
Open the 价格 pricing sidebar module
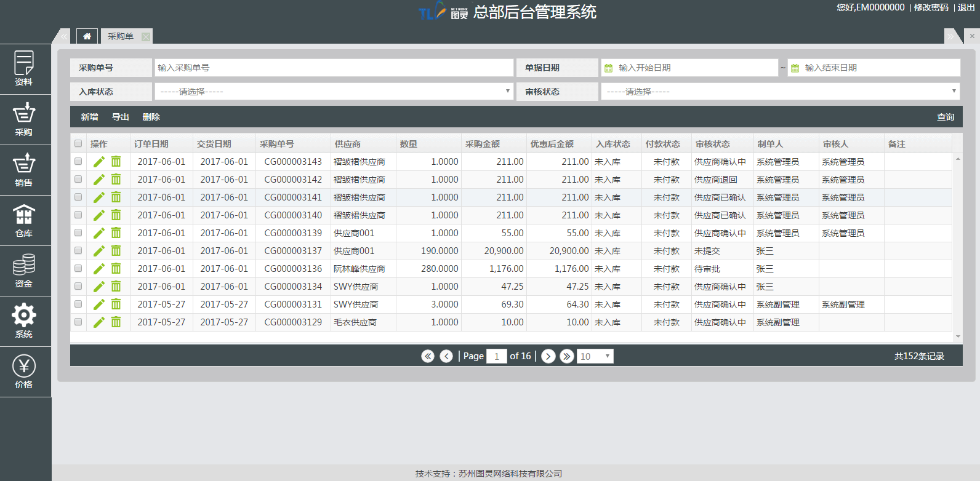click(24, 372)
